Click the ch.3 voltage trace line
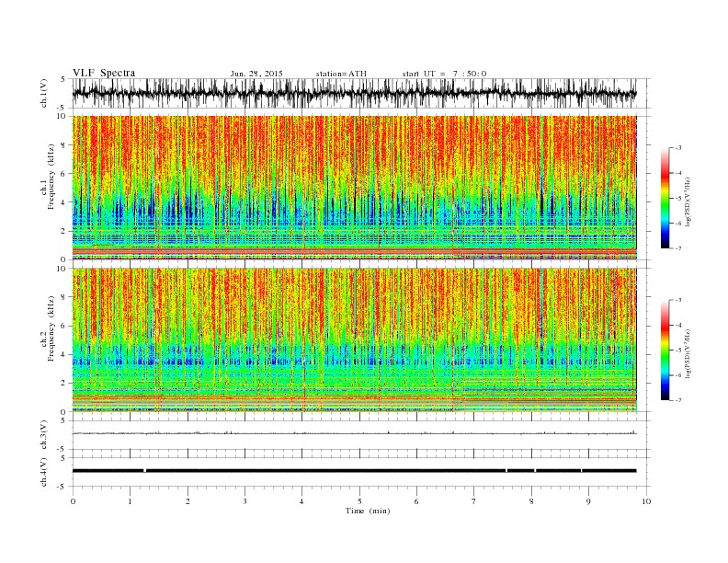 pos(354,433)
